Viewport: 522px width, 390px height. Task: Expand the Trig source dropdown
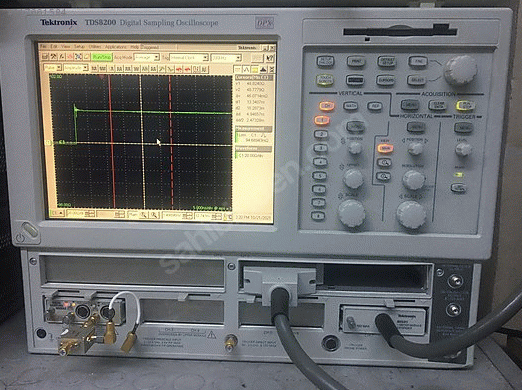189,58
